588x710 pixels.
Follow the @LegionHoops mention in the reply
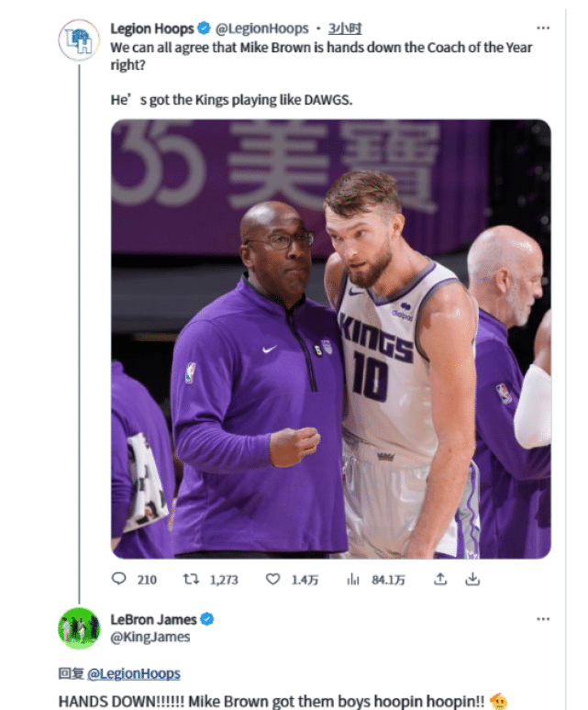(x=134, y=674)
